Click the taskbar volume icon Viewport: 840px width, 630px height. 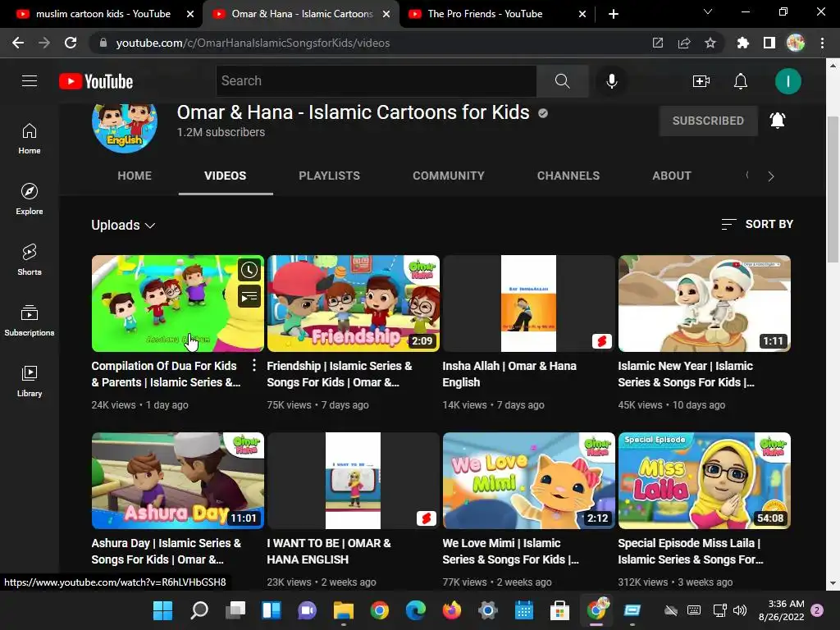coord(740,610)
